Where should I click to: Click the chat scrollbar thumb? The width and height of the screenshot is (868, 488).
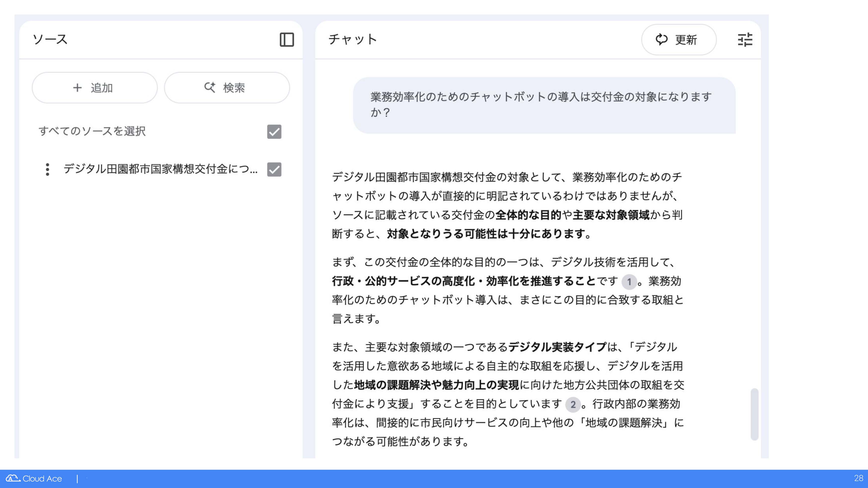coord(754,414)
